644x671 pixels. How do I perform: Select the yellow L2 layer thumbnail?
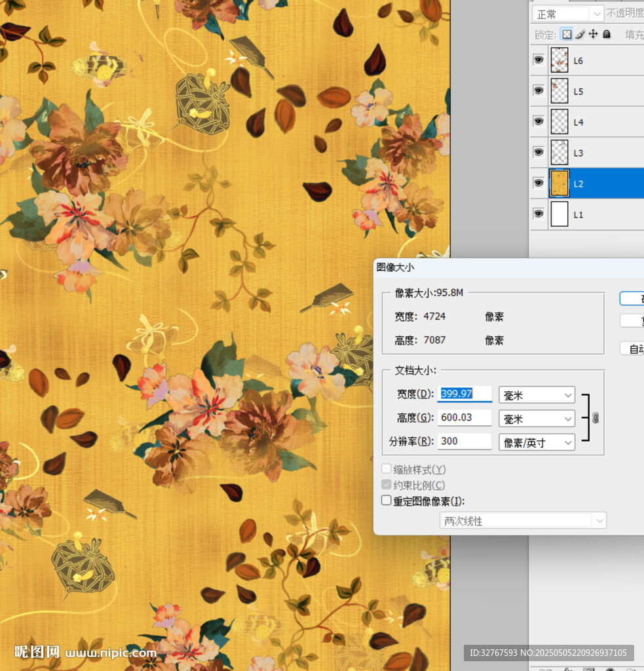pos(559,183)
